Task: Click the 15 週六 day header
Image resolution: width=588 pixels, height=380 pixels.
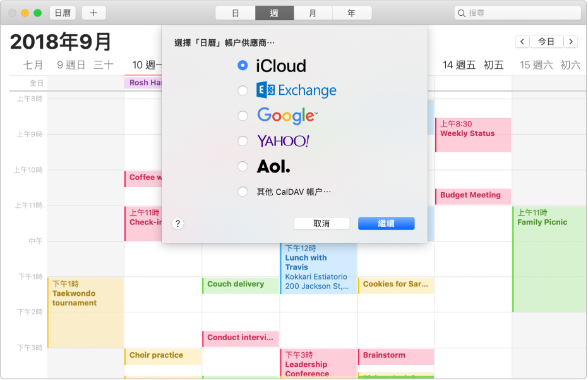Action: [550, 65]
